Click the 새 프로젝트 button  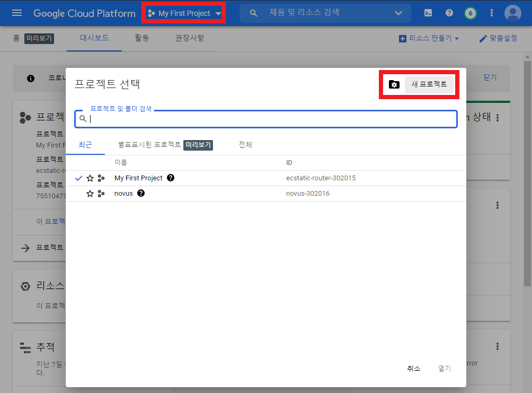(429, 84)
